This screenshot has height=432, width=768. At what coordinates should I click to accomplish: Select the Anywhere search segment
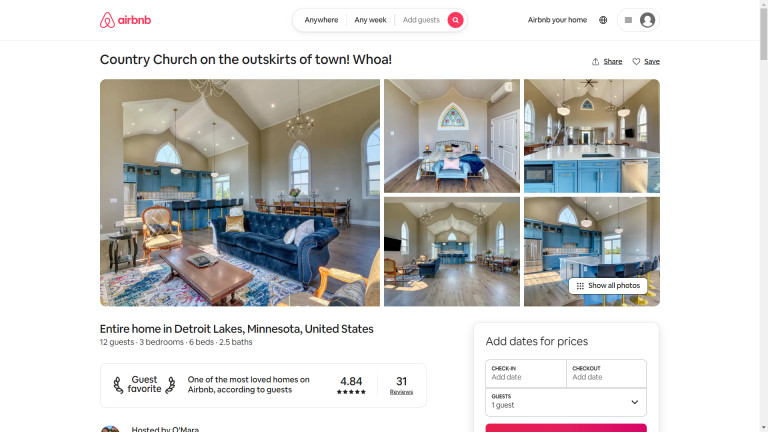(x=321, y=20)
